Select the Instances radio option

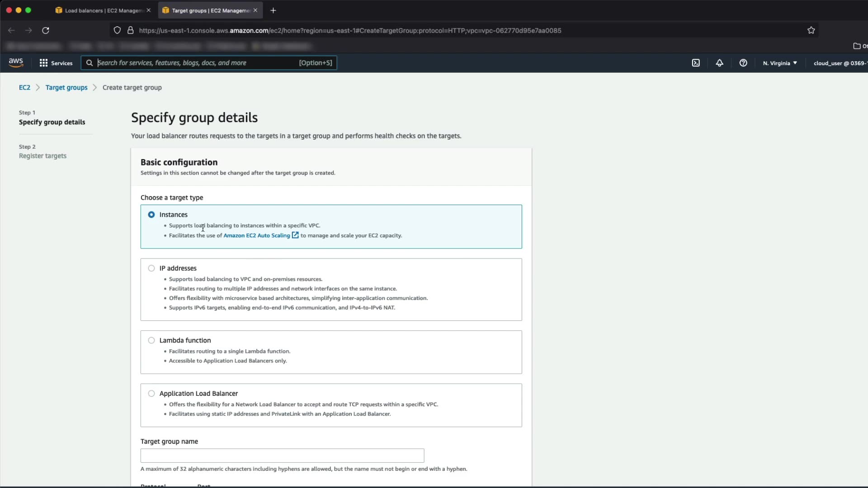point(151,215)
